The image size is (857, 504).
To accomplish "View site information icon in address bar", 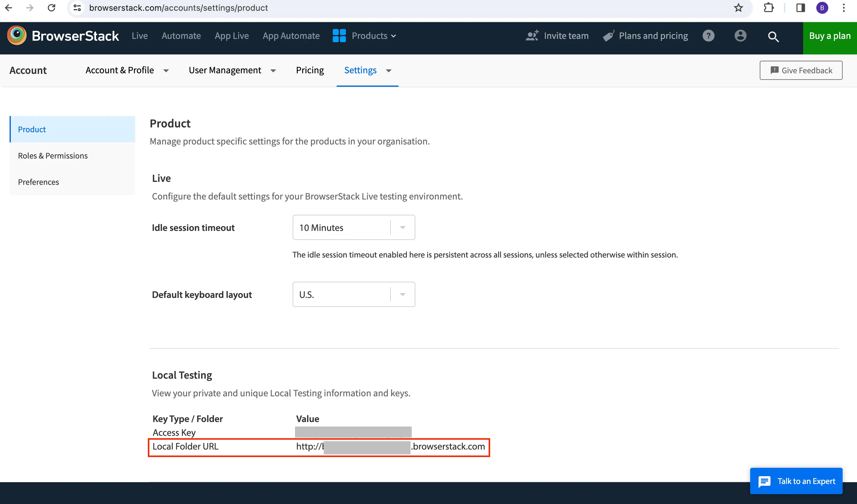I will 78,8.
